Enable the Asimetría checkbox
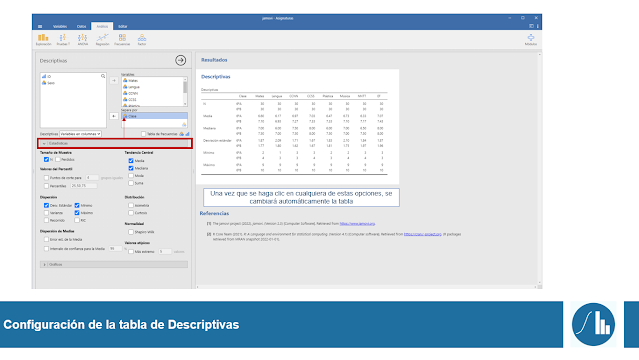 [x=131, y=205]
